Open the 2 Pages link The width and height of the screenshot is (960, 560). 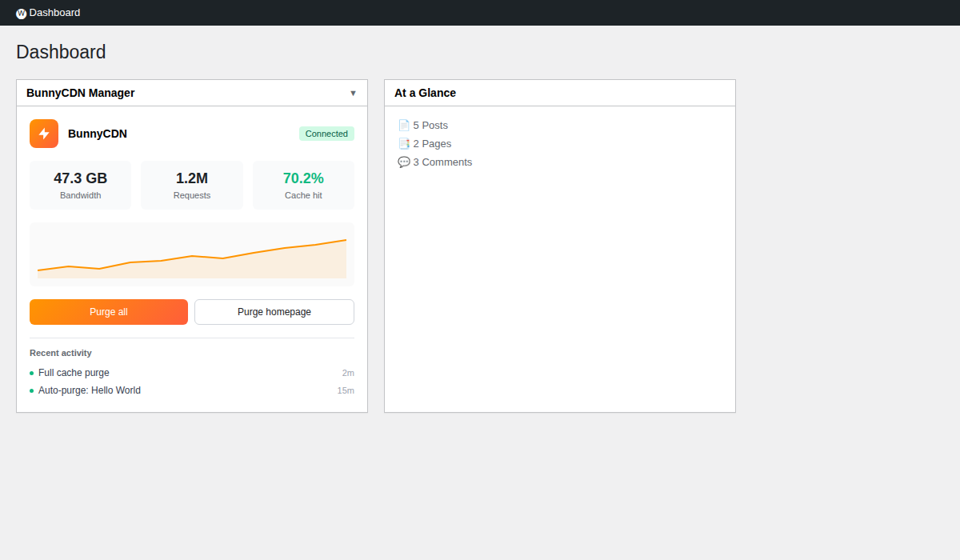click(432, 144)
